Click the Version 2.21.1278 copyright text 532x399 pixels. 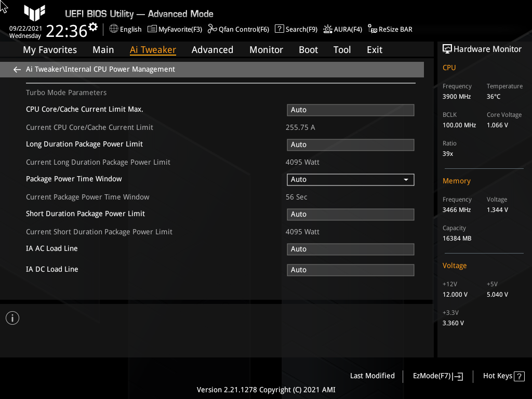click(266, 390)
